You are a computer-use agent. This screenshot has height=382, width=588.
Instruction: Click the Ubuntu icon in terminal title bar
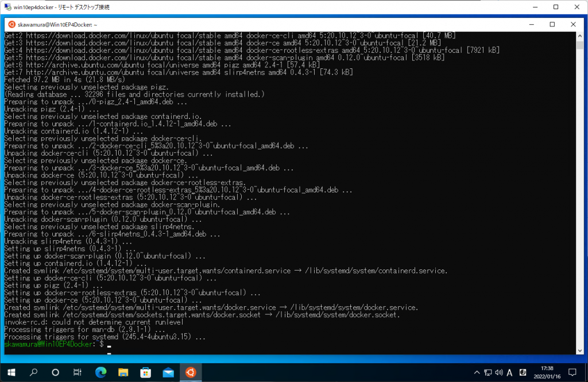(x=11, y=24)
